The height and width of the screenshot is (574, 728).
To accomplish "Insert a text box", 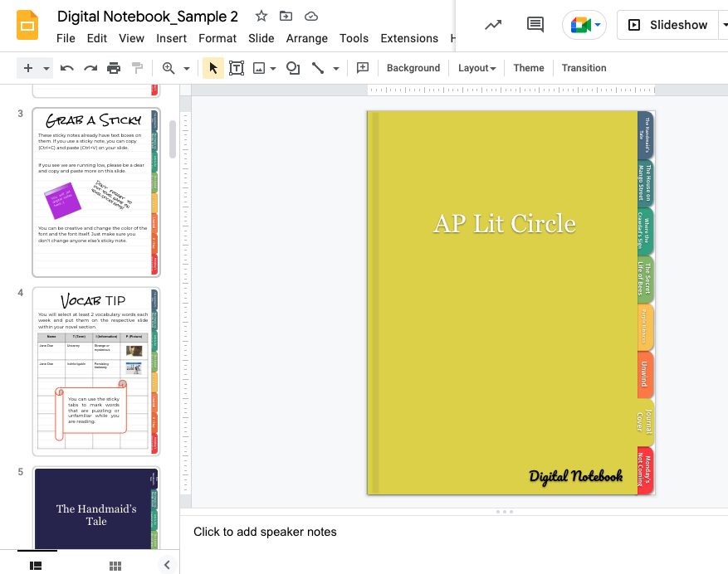I will (237, 68).
